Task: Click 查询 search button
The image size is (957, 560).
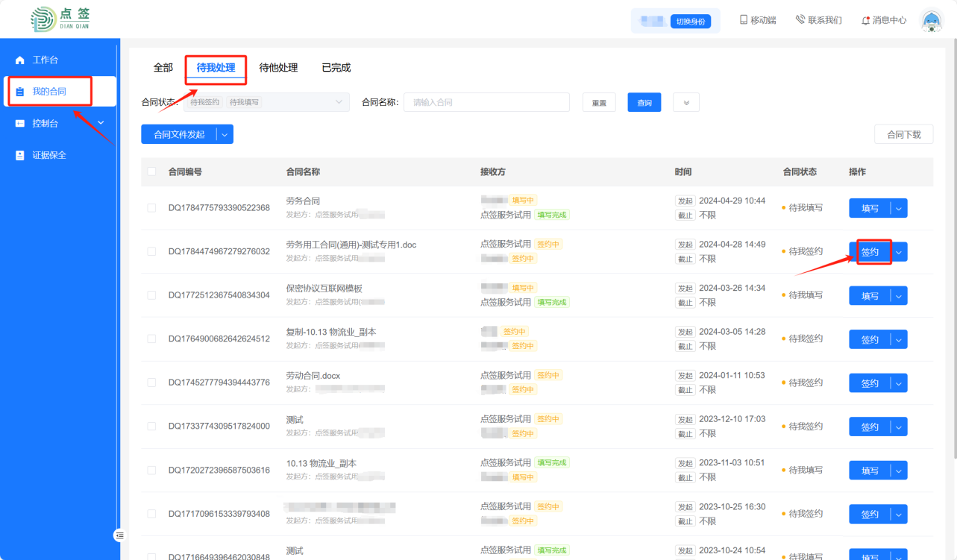Action: point(644,102)
